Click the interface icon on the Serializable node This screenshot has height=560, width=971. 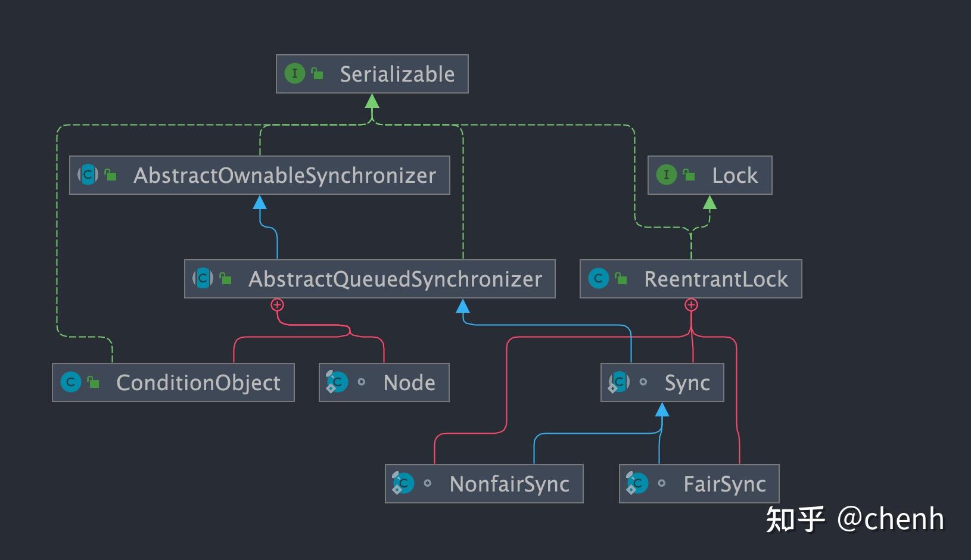[x=294, y=74]
